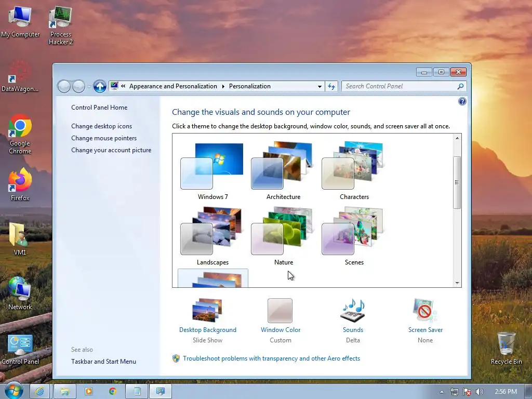The height and width of the screenshot is (399, 532).
Task: Click the Window Color link
Action: coord(281,330)
